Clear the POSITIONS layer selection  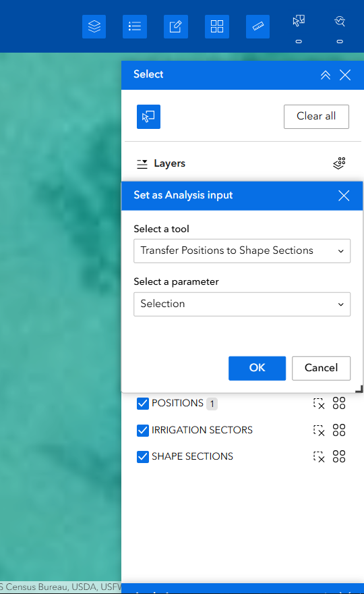319,404
